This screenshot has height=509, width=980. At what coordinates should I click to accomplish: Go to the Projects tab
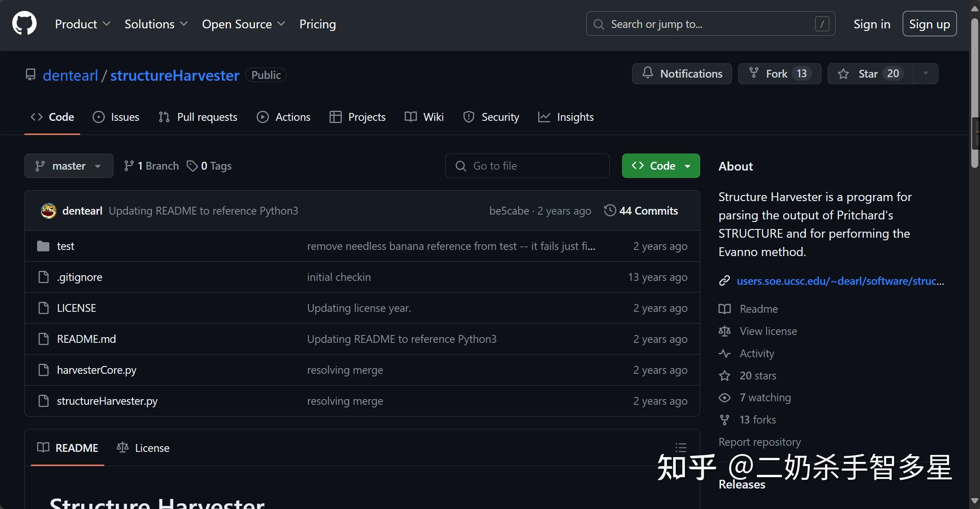click(x=358, y=117)
